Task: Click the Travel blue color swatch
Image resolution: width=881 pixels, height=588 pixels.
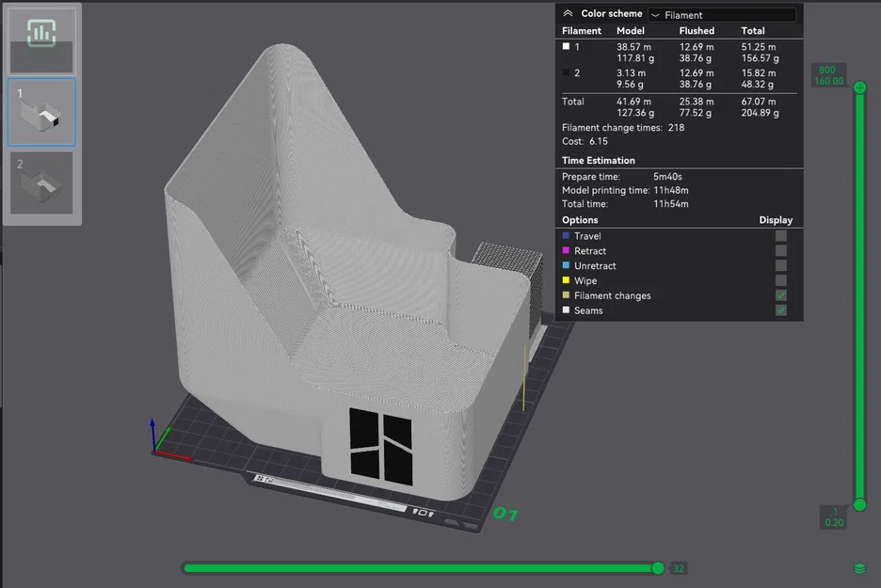Action: click(x=566, y=235)
